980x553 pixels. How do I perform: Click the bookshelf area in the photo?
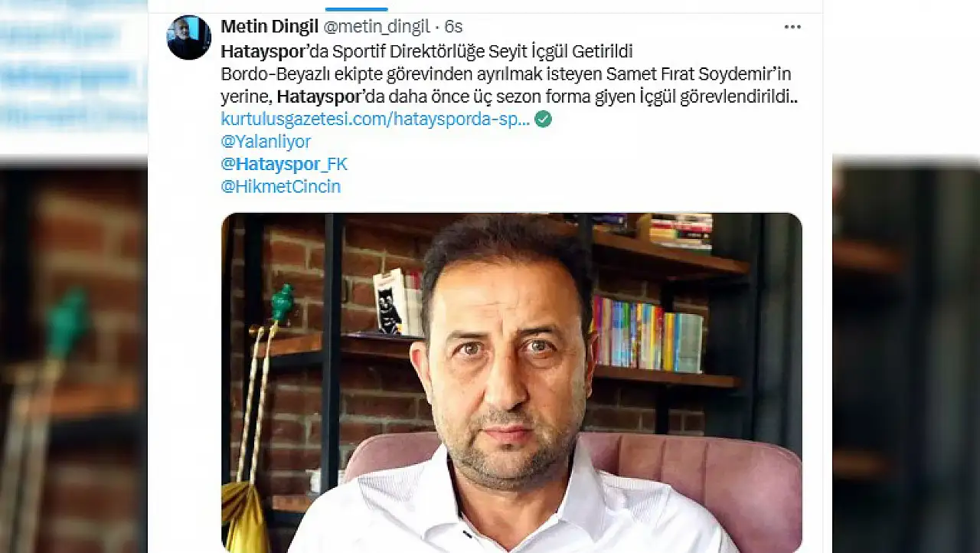[x=665, y=306]
